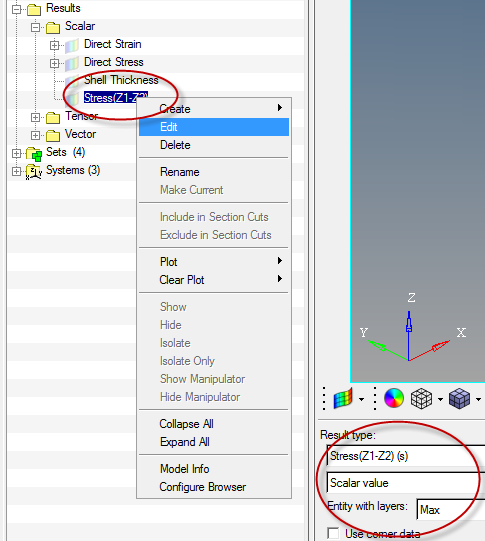Viewport: 485px width, 541px height.
Task: Expand the Tensor folder
Action: pyautogui.click(x=35, y=117)
